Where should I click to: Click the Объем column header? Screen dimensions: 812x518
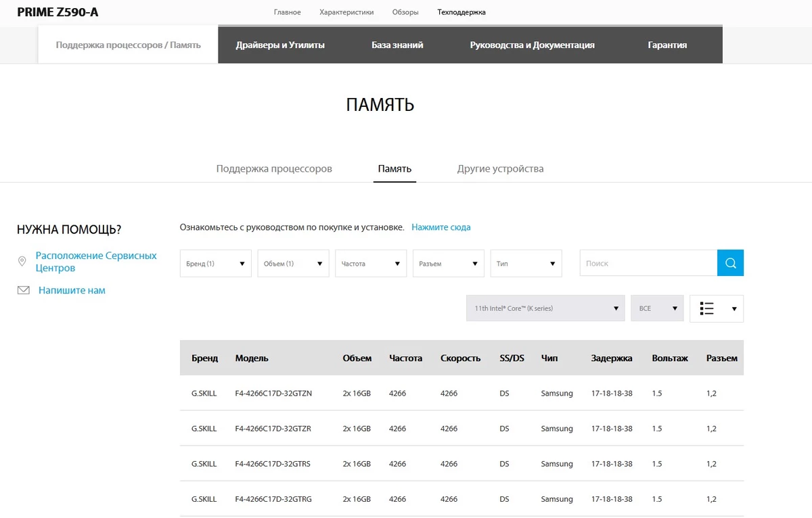(x=357, y=358)
